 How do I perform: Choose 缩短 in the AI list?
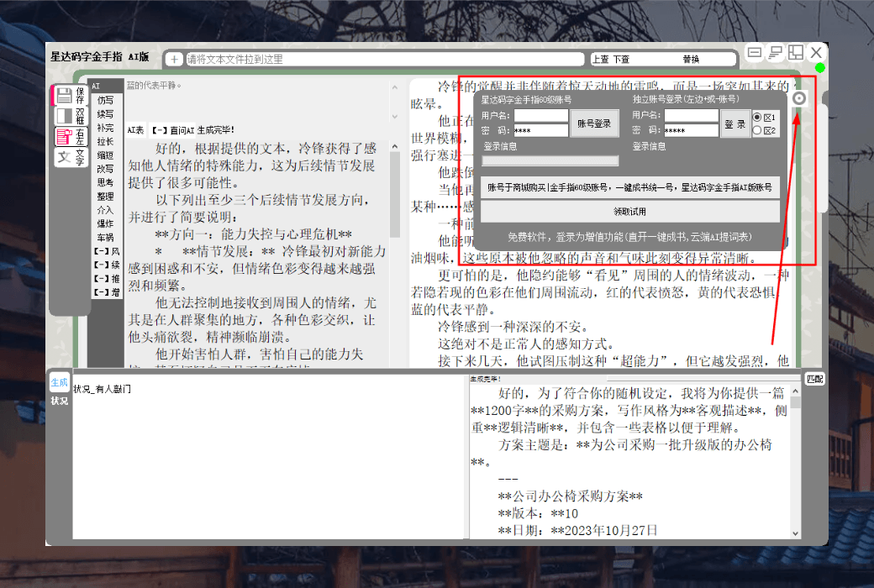[x=105, y=155]
